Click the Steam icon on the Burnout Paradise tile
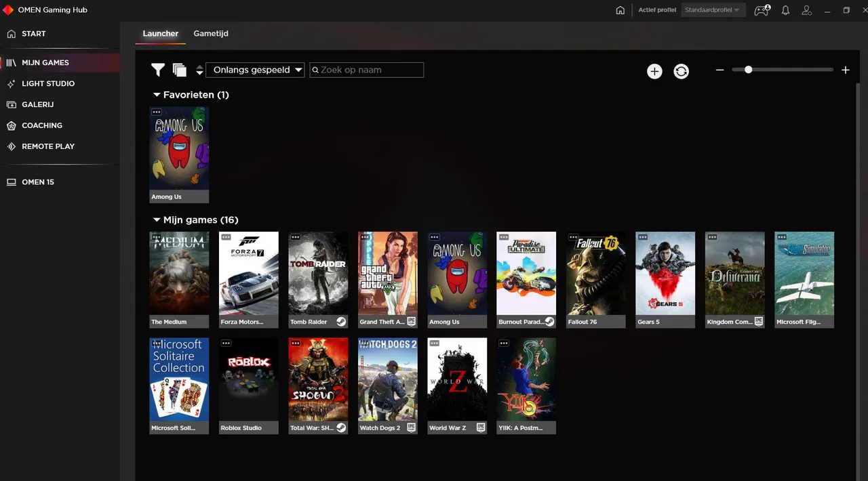Viewport: 868px width, 481px height. point(549,322)
